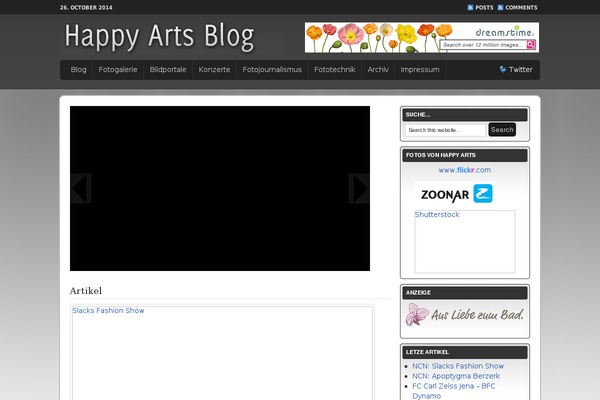The height and width of the screenshot is (400, 600).
Task: Click the orchid ad banner image
Action: [465, 314]
